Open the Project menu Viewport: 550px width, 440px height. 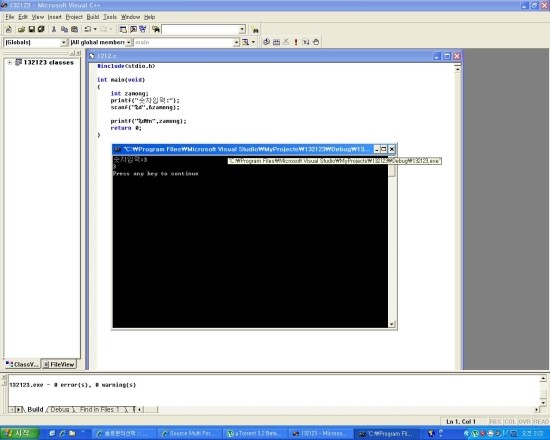coord(74,17)
